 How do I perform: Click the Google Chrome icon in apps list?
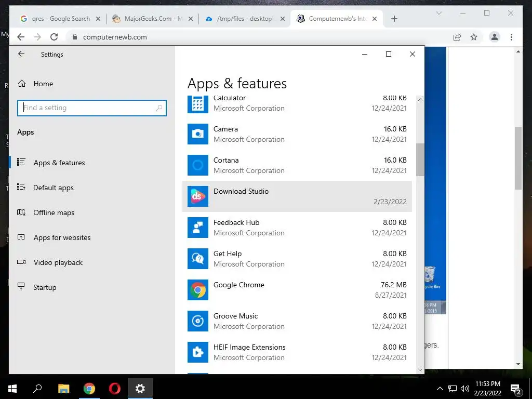[198, 290]
